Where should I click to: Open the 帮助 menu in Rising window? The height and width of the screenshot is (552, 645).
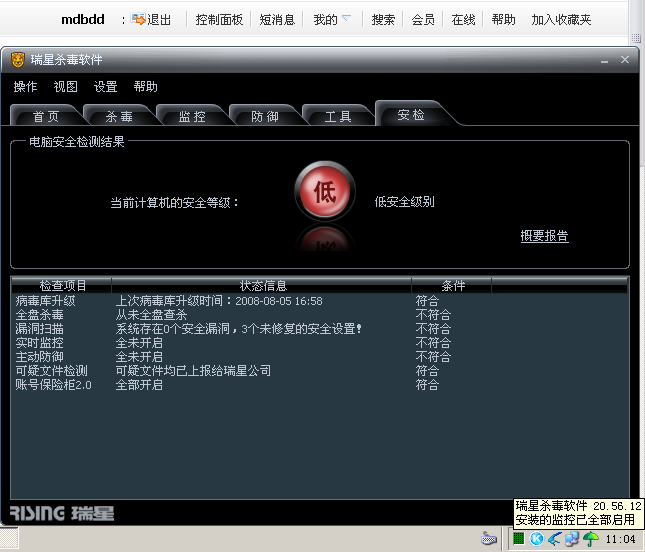[x=146, y=86]
